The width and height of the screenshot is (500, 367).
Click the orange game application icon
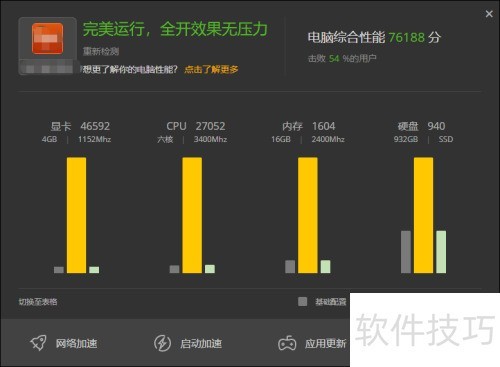(x=47, y=38)
